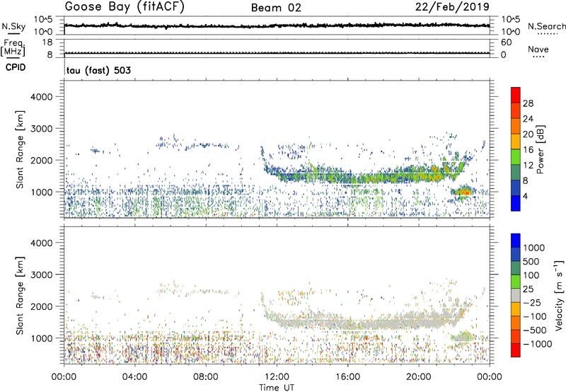The image size is (566, 392).
Task: Click the "Nave" legend label
Action: click(x=538, y=49)
